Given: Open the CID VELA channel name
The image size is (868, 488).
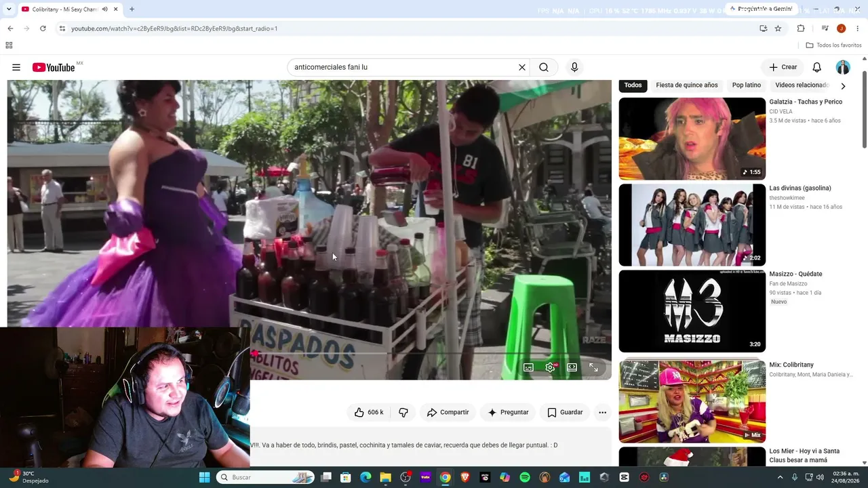Looking at the screenshot, I should 781,111.
